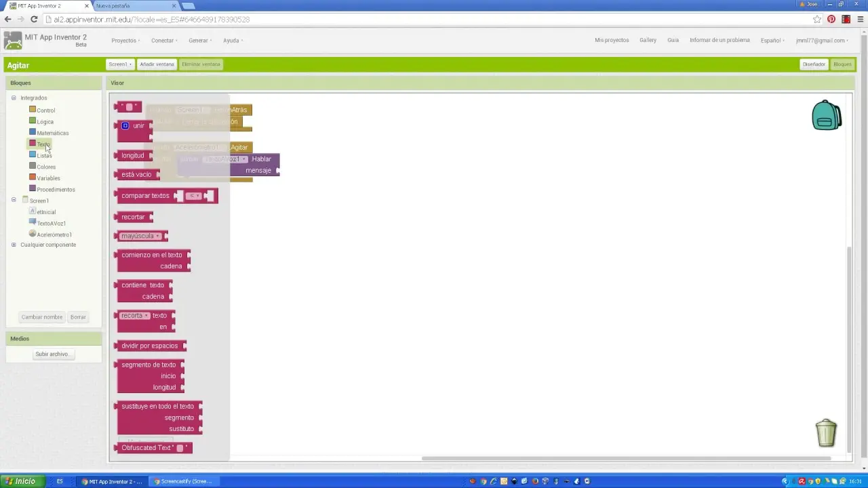Click the Lógica category color square
The width and height of the screenshot is (868, 488).
pos(33,121)
